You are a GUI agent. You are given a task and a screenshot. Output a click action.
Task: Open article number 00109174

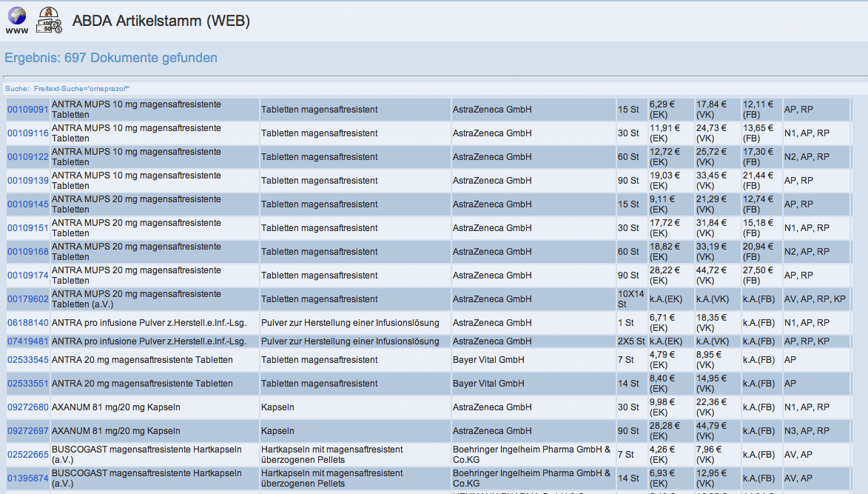pos(27,276)
